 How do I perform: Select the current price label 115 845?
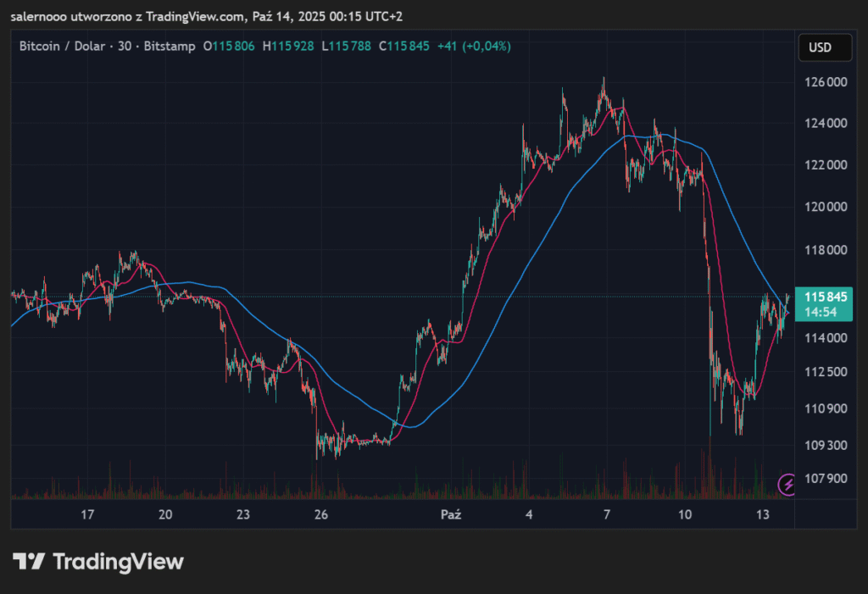(826, 297)
